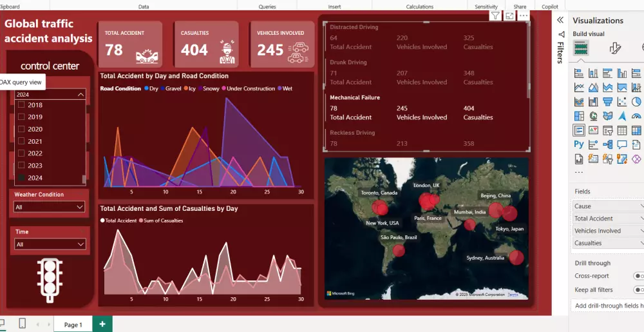Viewport: 644px width, 332px height.
Task: Open the Terms link on the map
Action: pyautogui.click(x=512, y=295)
